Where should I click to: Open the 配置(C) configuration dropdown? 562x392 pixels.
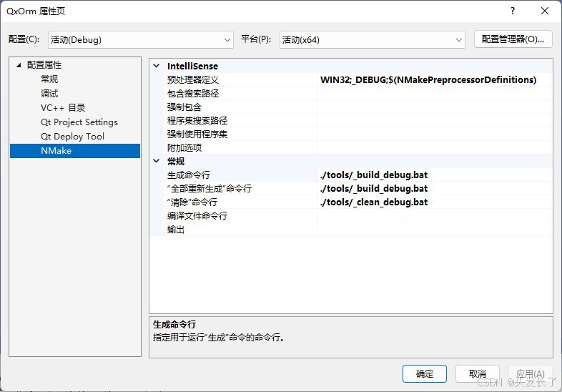(x=140, y=40)
